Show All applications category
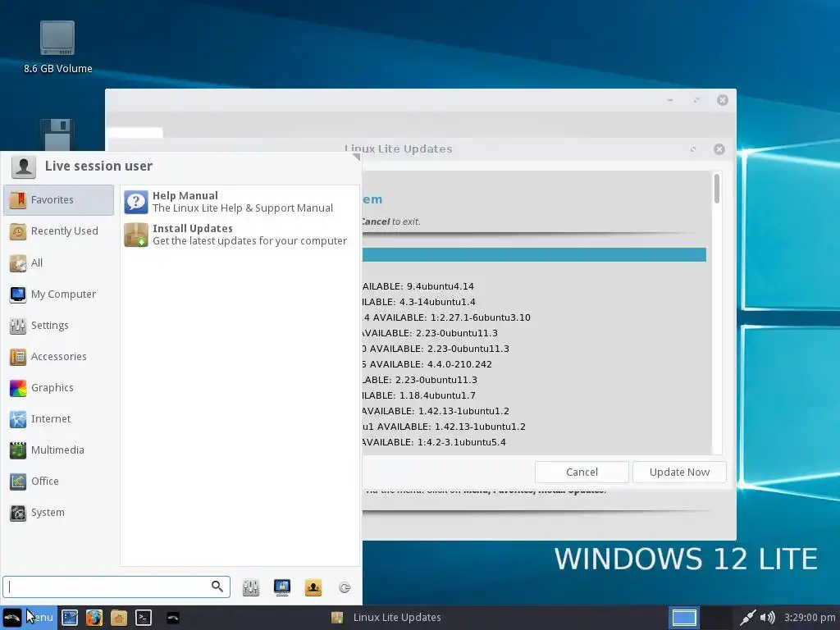Screen dimensions: 840x630 point(58,262)
